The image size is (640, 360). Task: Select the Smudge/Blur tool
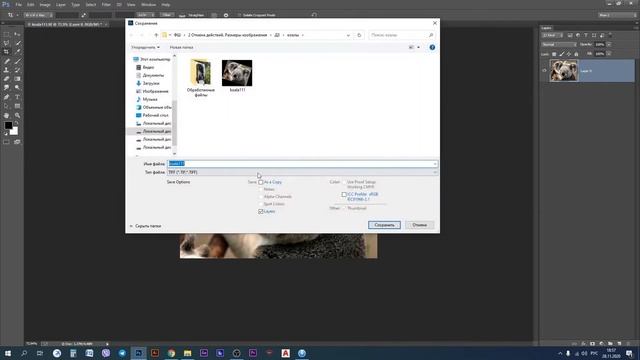click(6, 88)
